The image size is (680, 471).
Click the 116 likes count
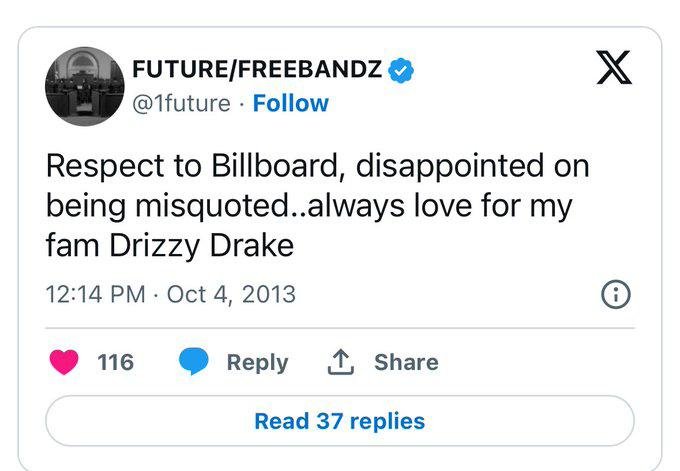click(x=115, y=362)
